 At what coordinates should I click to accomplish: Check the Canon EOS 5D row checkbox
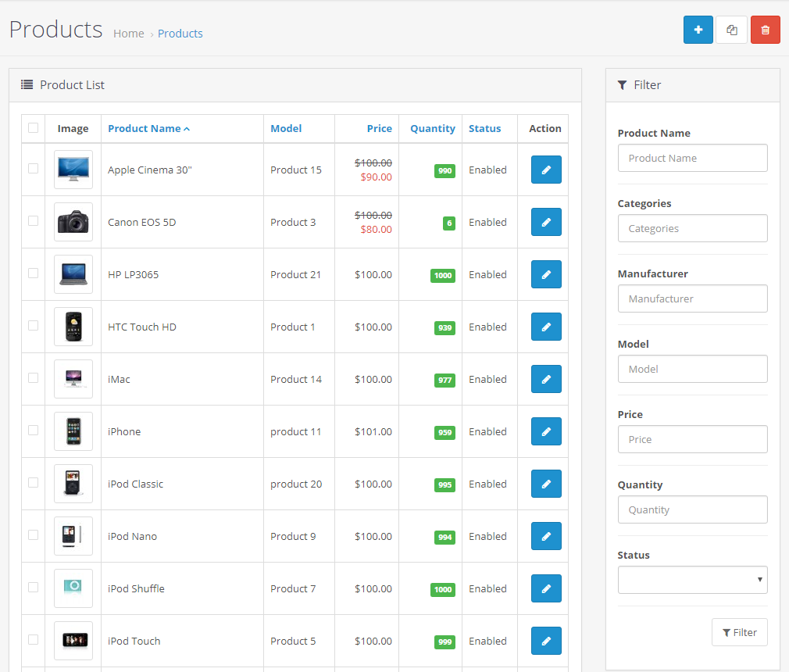pyautogui.click(x=34, y=221)
